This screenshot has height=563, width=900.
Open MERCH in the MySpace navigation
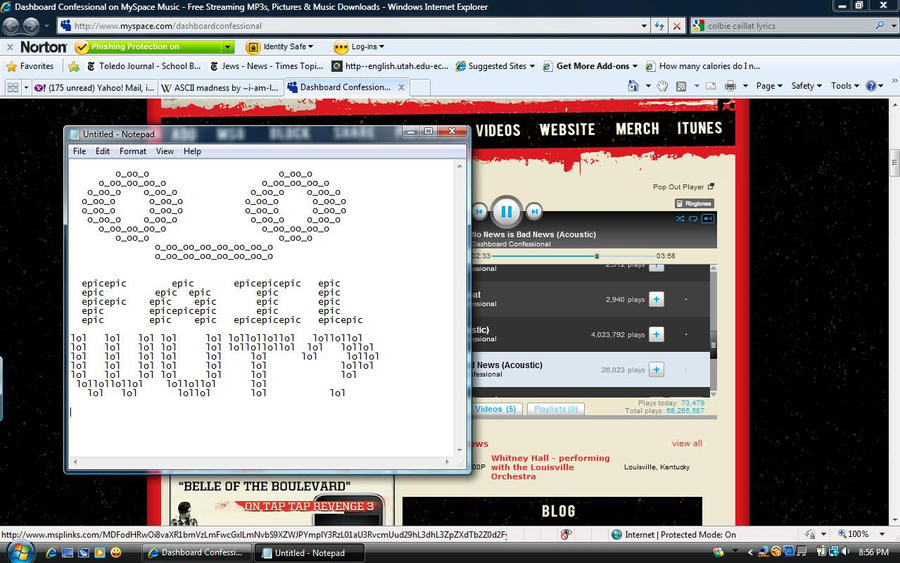(637, 129)
